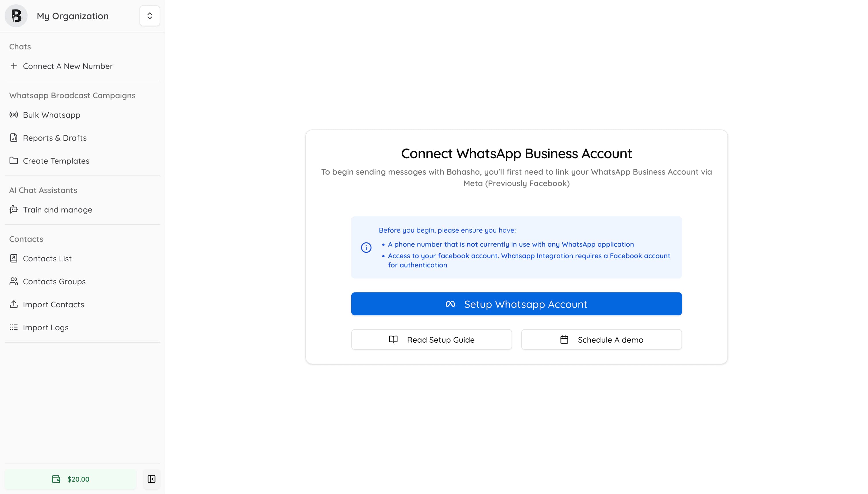The width and height of the screenshot is (868, 494).
Task: Collapse the sidebar using the panel toggle
Action: pyautogui.click(x=151, y=479)
